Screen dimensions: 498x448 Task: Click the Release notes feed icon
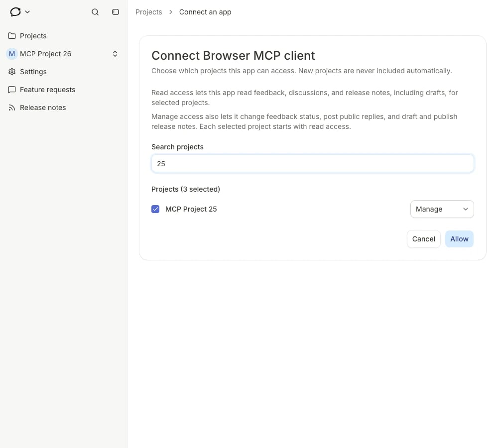coord(12,108)
